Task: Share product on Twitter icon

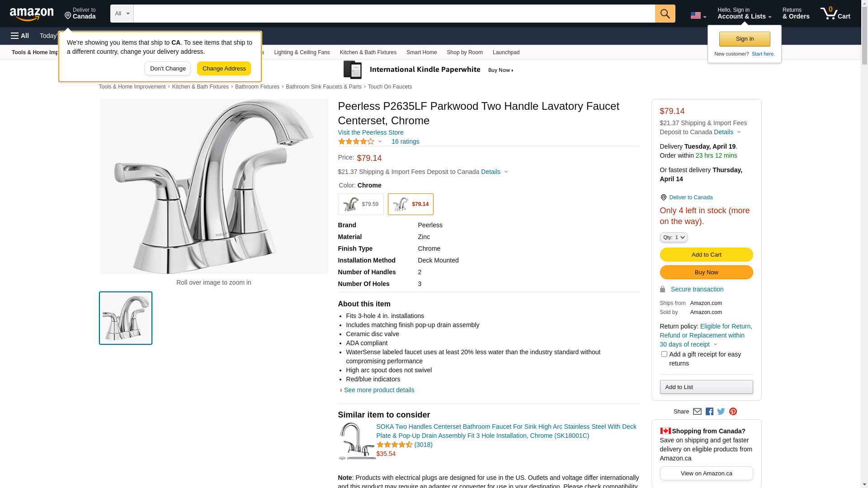Action: [x=721, y=412]
